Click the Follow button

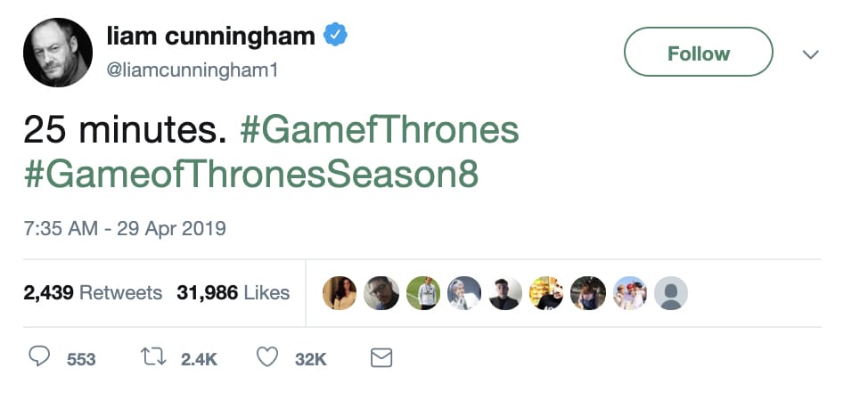[x=698, y=53]
